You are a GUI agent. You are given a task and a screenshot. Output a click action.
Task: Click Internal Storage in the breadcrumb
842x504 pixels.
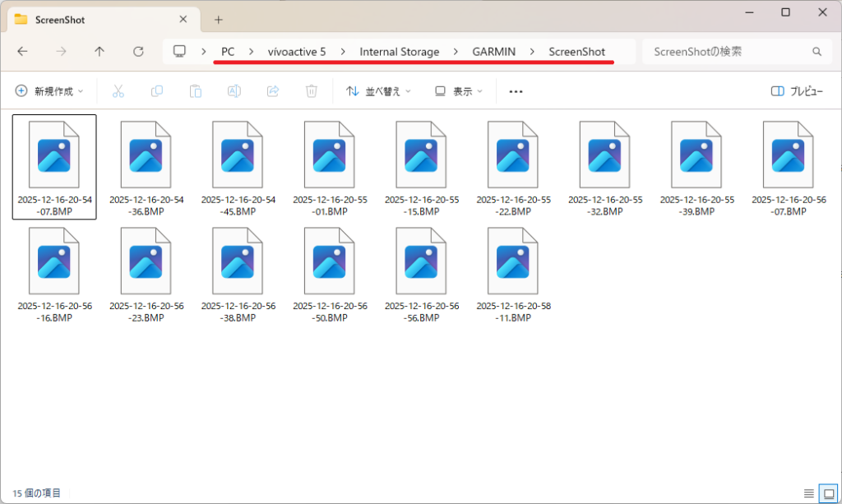399,52
